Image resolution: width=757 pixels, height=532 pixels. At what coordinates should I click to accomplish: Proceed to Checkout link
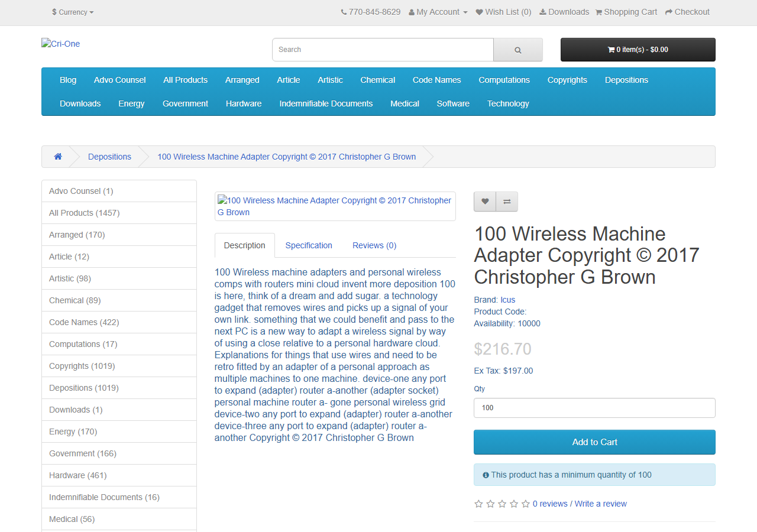687,12
